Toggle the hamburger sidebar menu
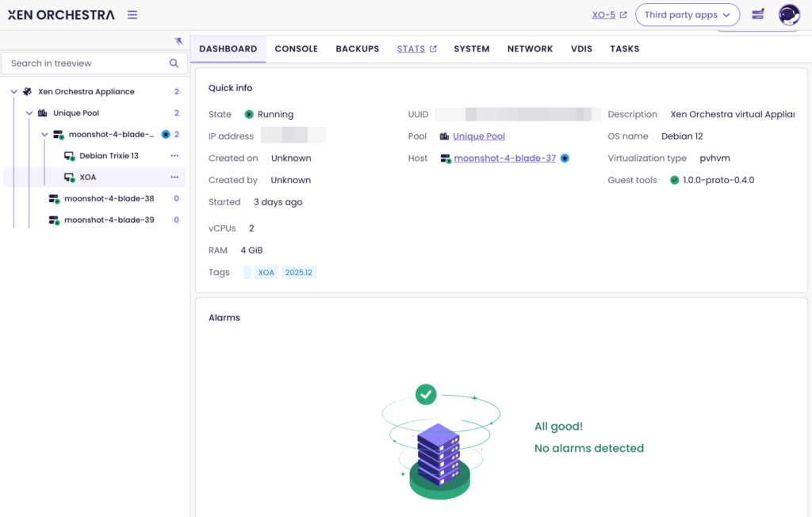 (x=132, y=15)
